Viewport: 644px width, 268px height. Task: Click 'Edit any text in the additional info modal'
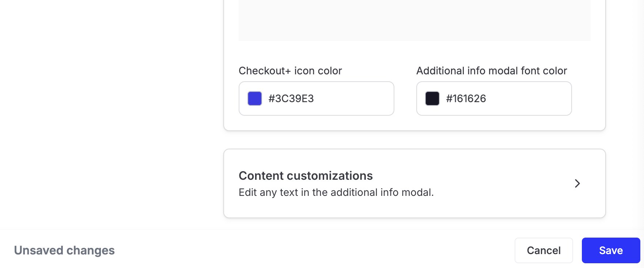[336, 193]
